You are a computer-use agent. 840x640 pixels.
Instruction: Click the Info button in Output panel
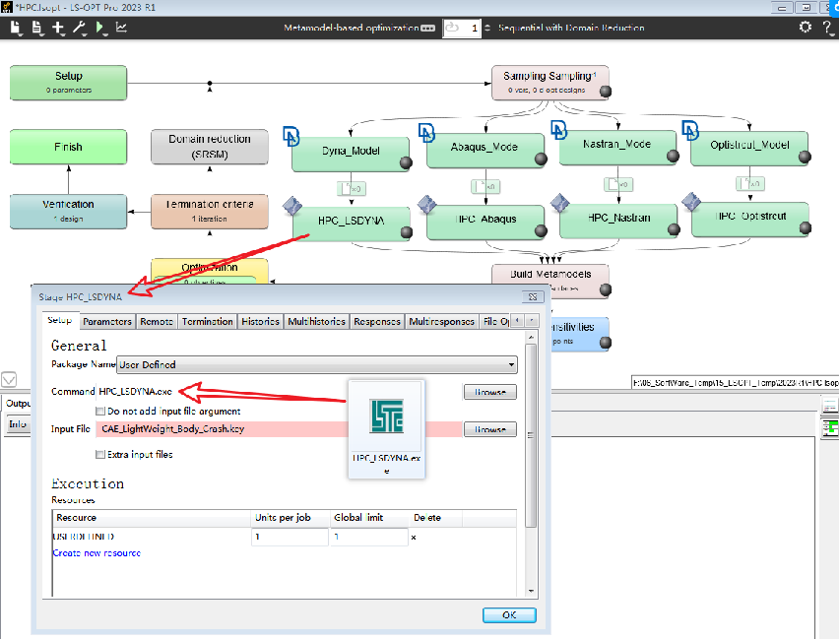coord(18,424)
